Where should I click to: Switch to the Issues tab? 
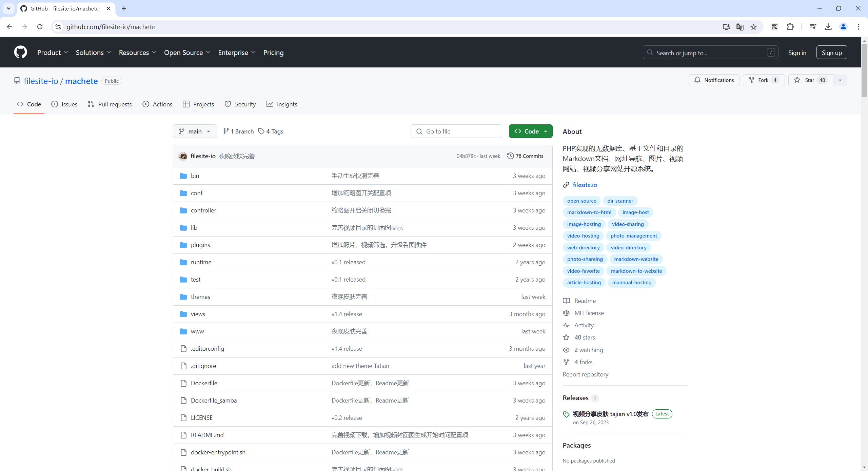pyautogui.click(x=64, y=104)
